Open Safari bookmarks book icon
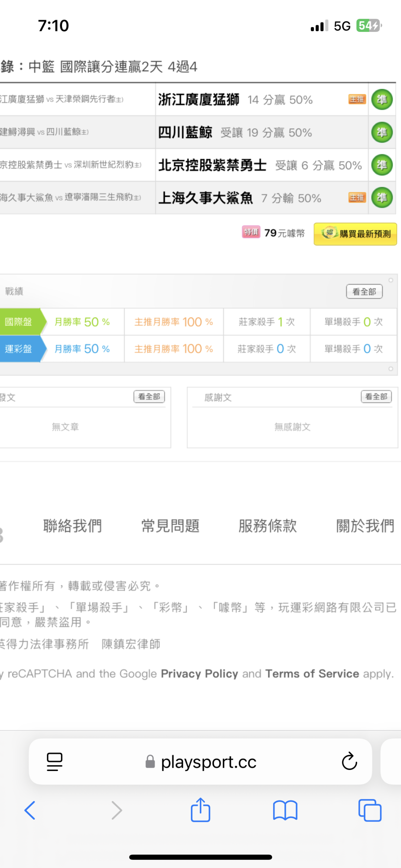The height and width of the screenshot is (868, 401). pos(285,810)
